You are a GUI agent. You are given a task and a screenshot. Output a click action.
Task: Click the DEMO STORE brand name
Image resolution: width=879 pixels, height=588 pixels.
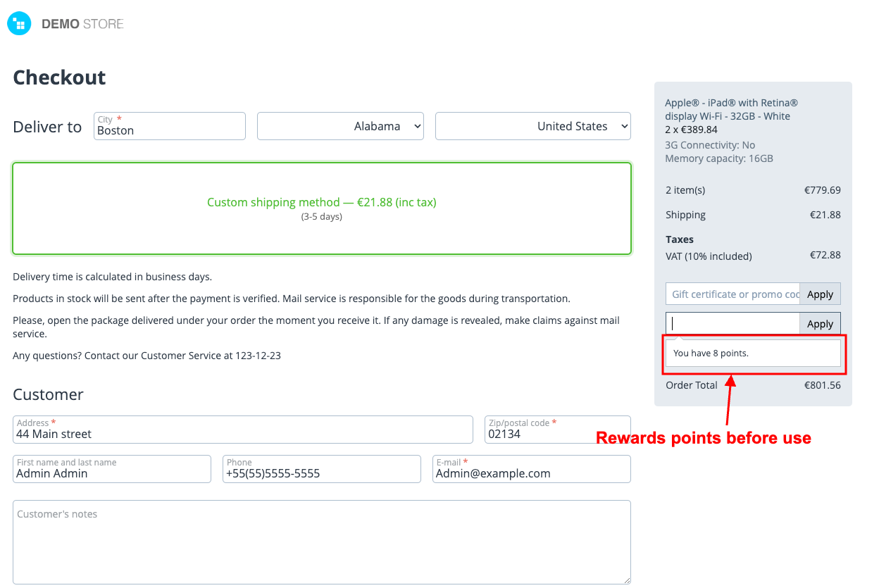82,24
